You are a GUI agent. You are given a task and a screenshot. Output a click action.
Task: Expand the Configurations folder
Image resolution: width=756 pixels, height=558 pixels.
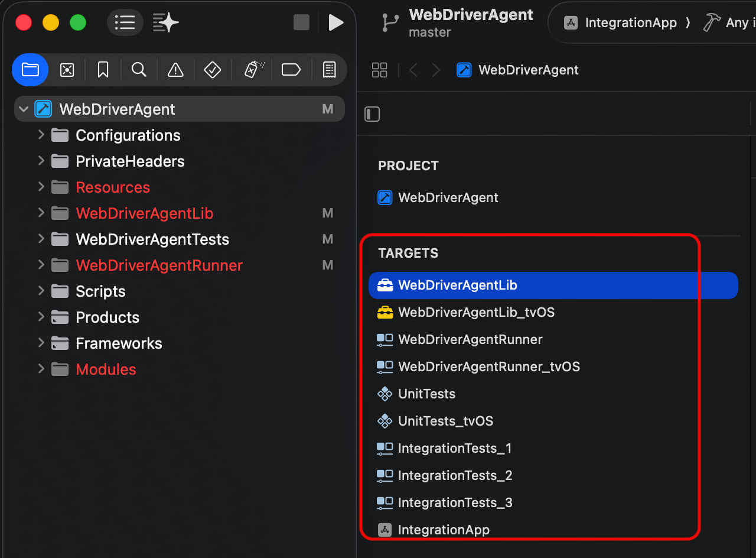pos(41,135)
